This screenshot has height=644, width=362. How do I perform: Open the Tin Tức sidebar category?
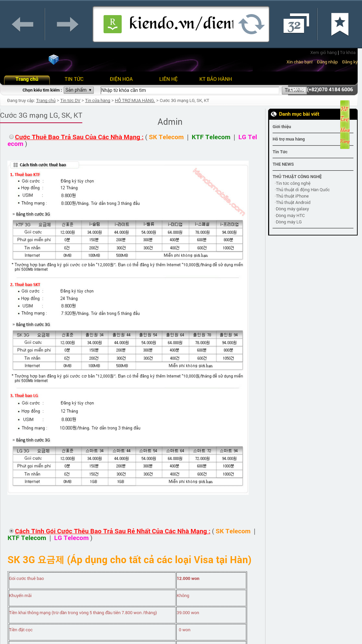coord(280,152)
